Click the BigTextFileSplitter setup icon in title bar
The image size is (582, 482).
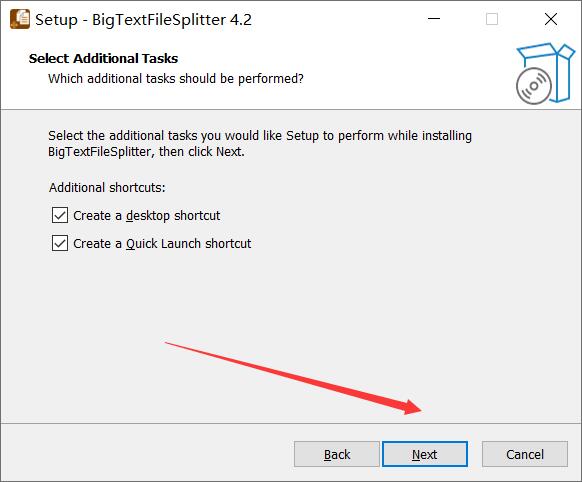[20, 19]
